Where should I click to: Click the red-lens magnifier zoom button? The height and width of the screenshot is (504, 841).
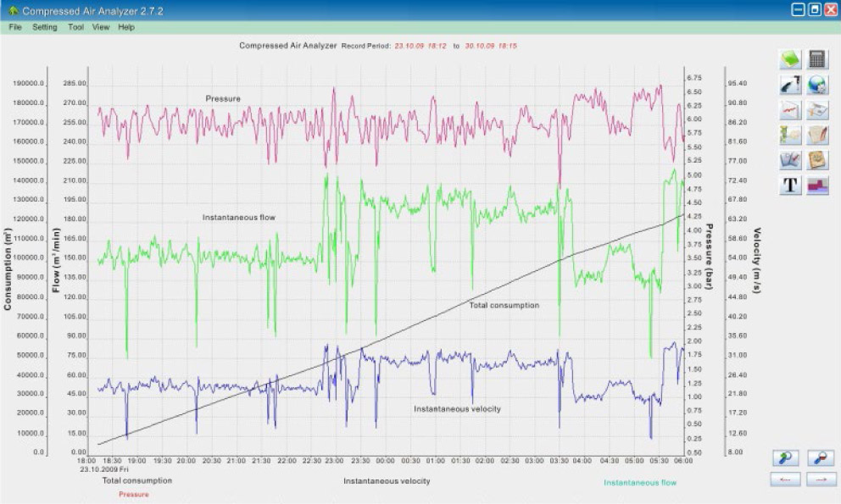point(821,458)
